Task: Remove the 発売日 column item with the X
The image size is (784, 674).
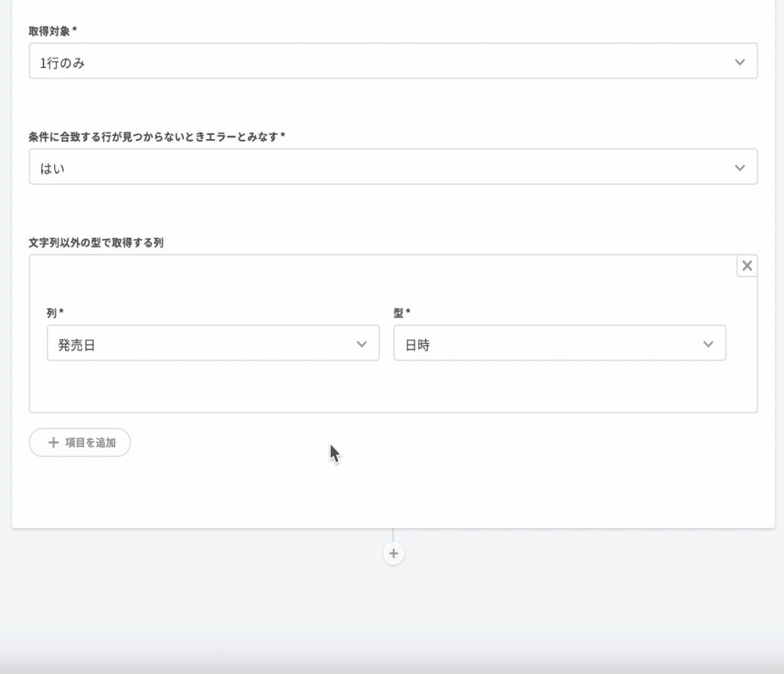Action: coord(747,266)
